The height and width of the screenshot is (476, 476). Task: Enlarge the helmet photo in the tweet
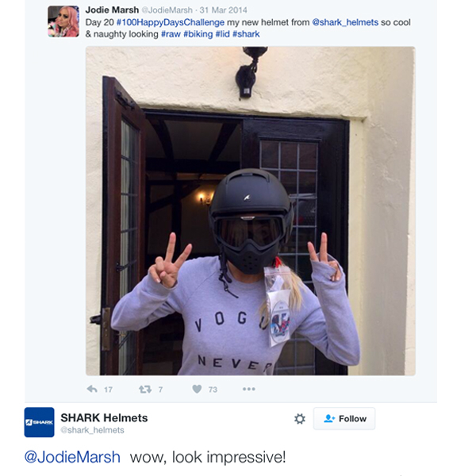(x=251, y=211)
